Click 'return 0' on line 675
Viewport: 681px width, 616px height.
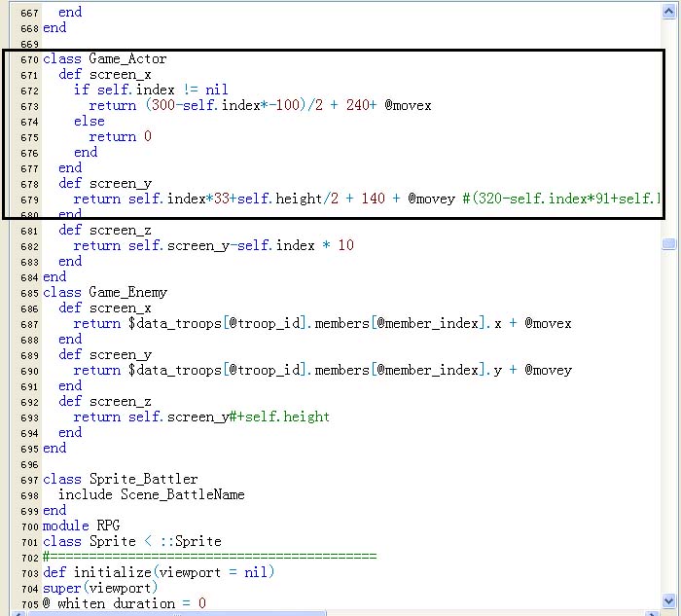[121, 136]
